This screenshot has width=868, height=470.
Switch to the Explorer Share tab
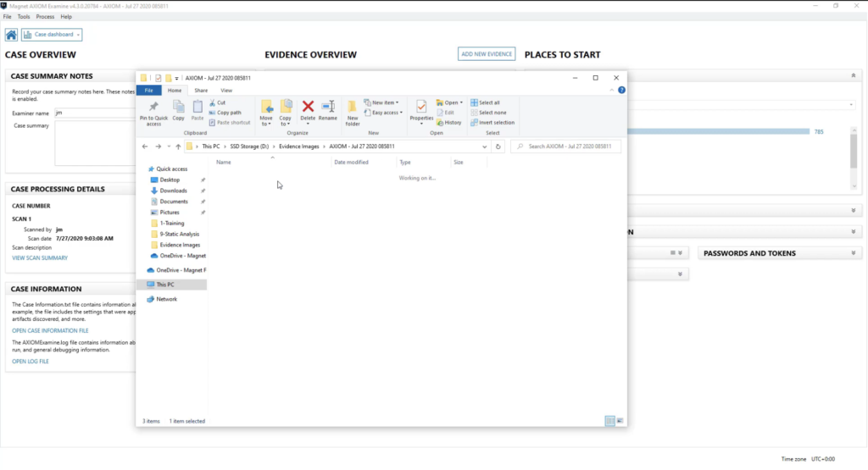[x=201, y=91]
